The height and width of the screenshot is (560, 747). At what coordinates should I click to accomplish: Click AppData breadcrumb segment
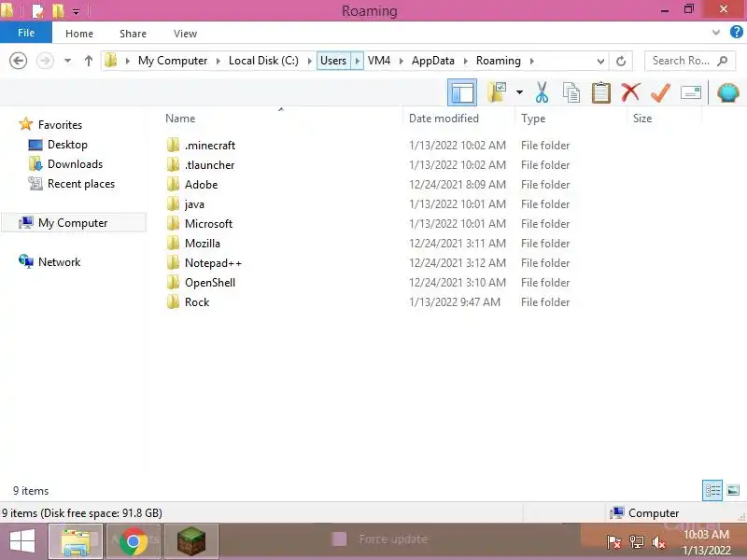coord(432,61)
